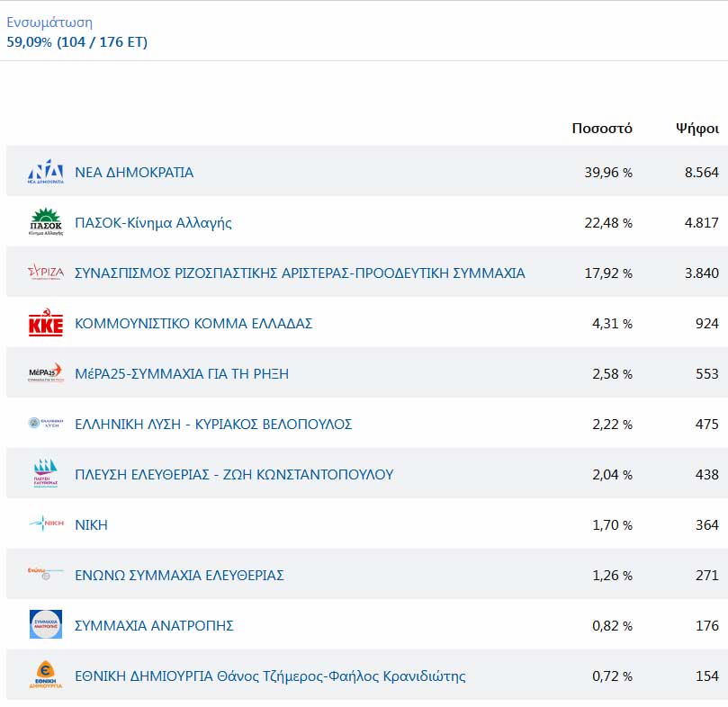The width and height of the screenshot is (728, 707).
Task: Open the ΝΕΑ ΔΗΜΟΚΡΑΤΙΑ party link
Action: 134,172
